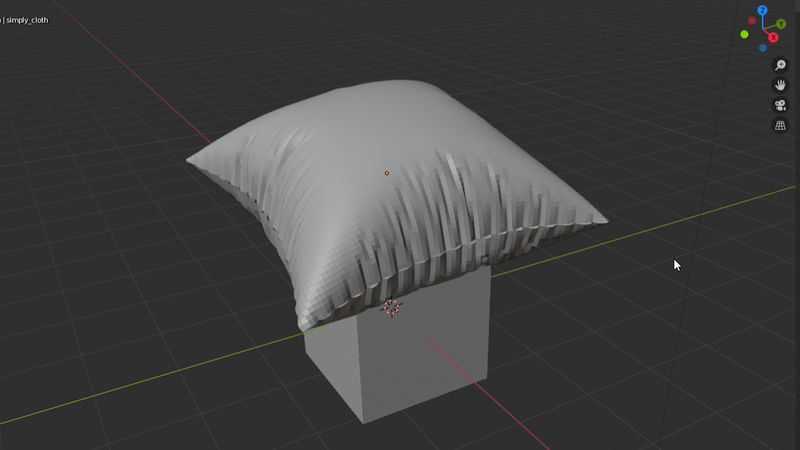
Task: Switch perspective/orthographic with the grid icon
Action: (x=780, y=126)
